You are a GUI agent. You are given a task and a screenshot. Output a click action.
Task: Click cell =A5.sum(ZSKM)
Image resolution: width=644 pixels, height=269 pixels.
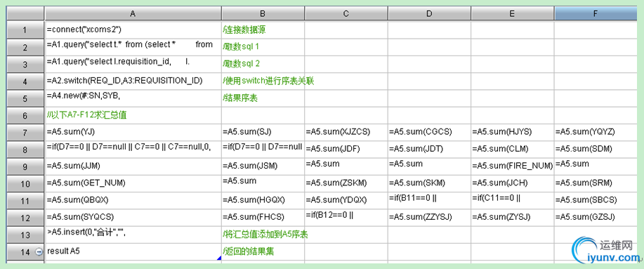click(346, 183)
